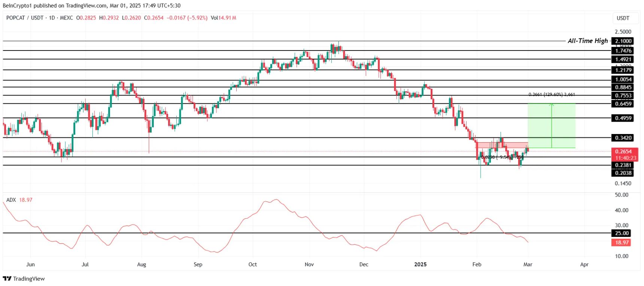Click the Vol 14.91 M volume readout

tap(224, 18)
